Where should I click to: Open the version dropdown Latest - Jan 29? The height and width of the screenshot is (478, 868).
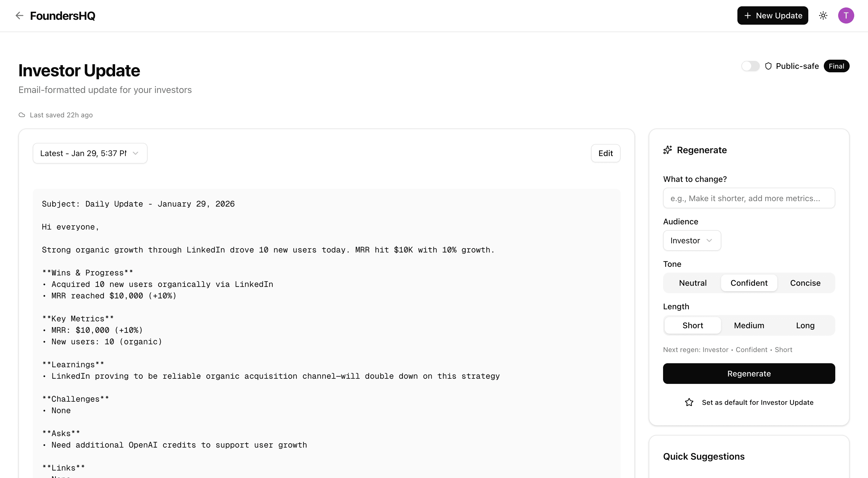(83, 153)
